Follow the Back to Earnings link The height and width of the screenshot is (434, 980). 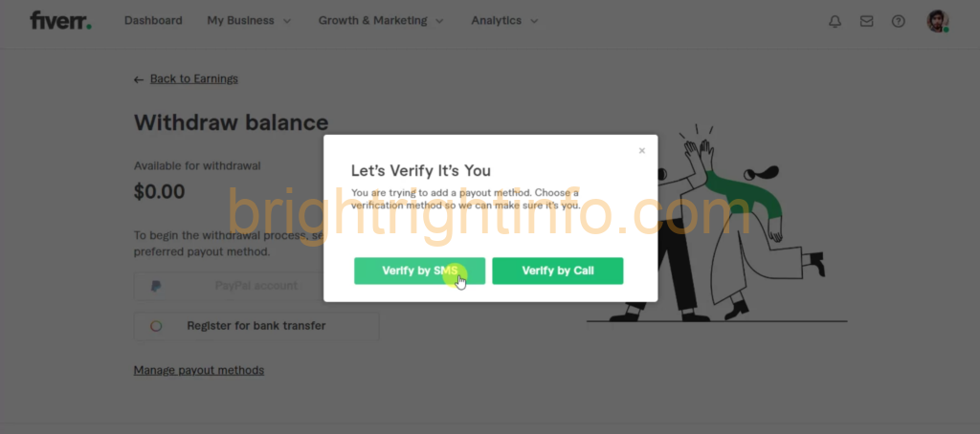tap(193, 78)
